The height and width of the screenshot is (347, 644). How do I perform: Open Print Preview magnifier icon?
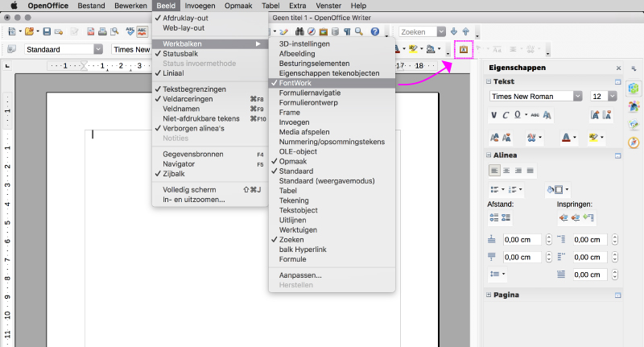click(x=114, y=31)
